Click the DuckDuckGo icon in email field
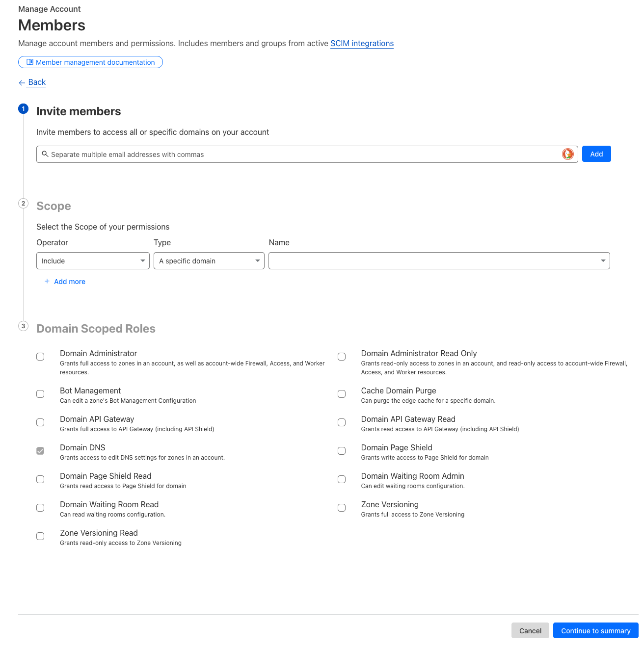Screen dimensions: 644x649 point(567,154)
